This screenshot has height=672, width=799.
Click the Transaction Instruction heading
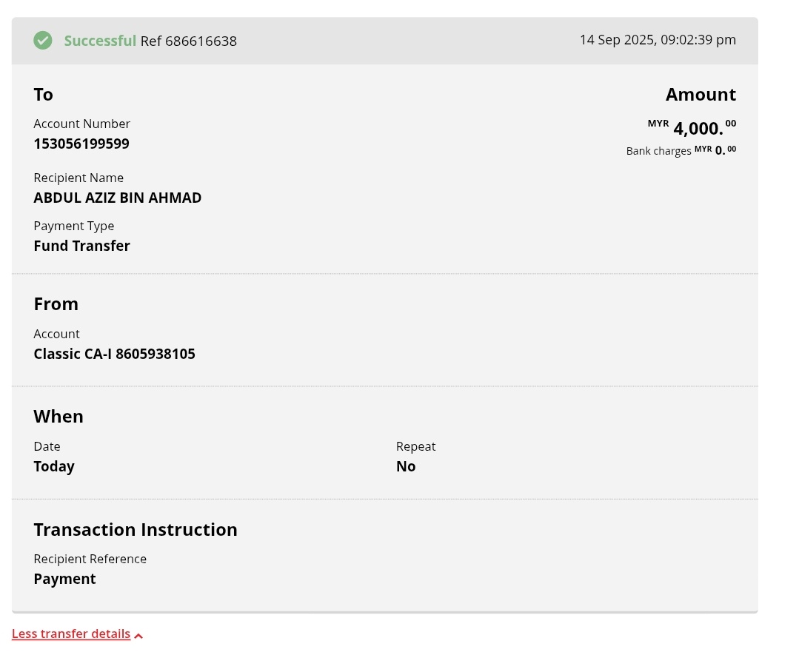pos(136,529)
